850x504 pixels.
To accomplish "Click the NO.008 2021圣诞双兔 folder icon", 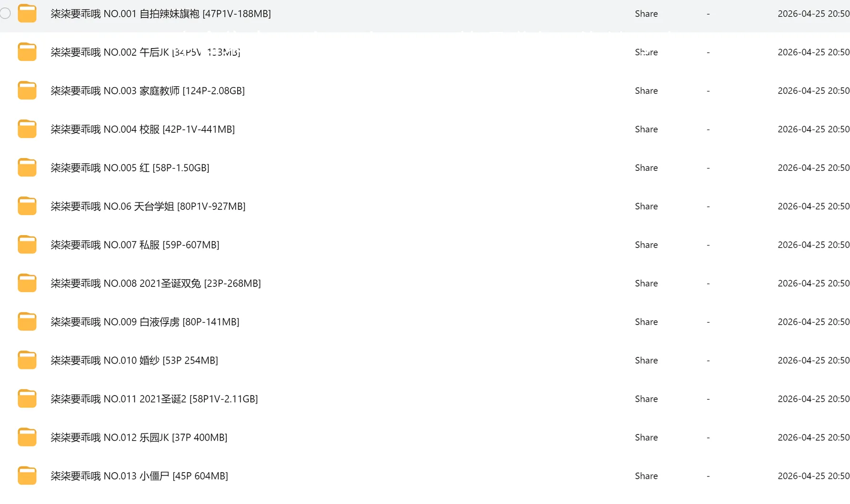I will pos(27,283).
